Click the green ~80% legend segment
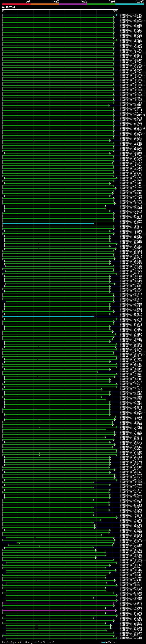The width and height of the screenshot is (146, 644). (101, 4)
